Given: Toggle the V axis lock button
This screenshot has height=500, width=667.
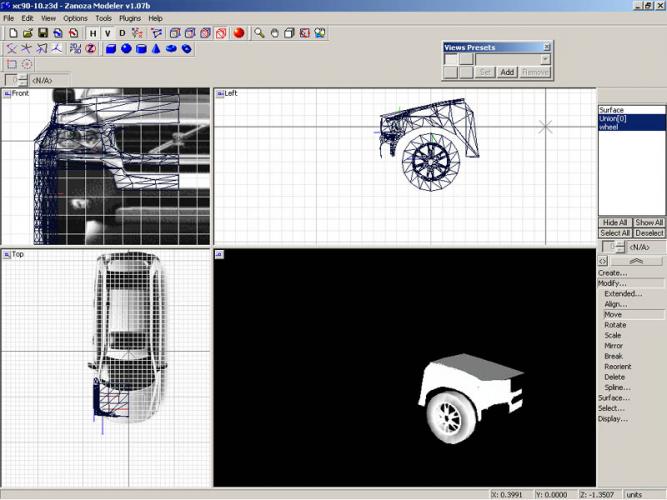Looking at the screenshot, I should [x=108, y=33].
